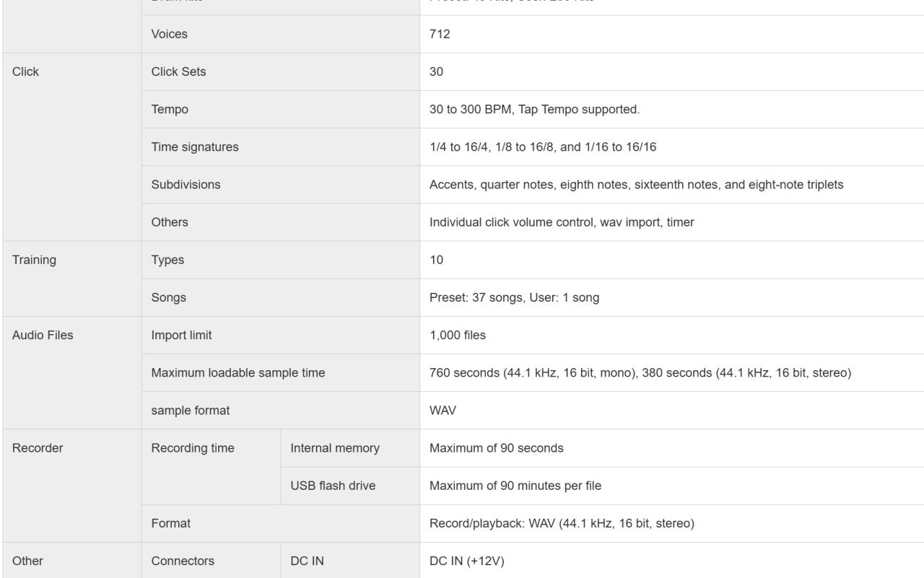Click the Click Sets label

coord(178,72)
